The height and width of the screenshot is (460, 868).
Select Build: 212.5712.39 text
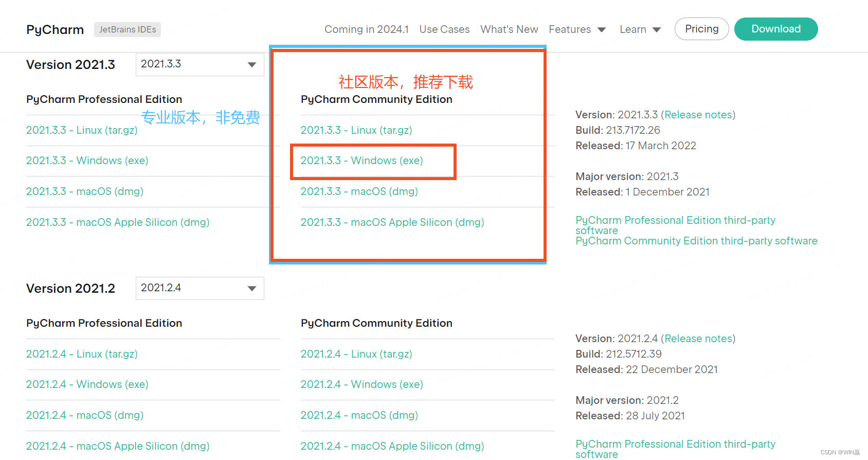tap(619, 354)
